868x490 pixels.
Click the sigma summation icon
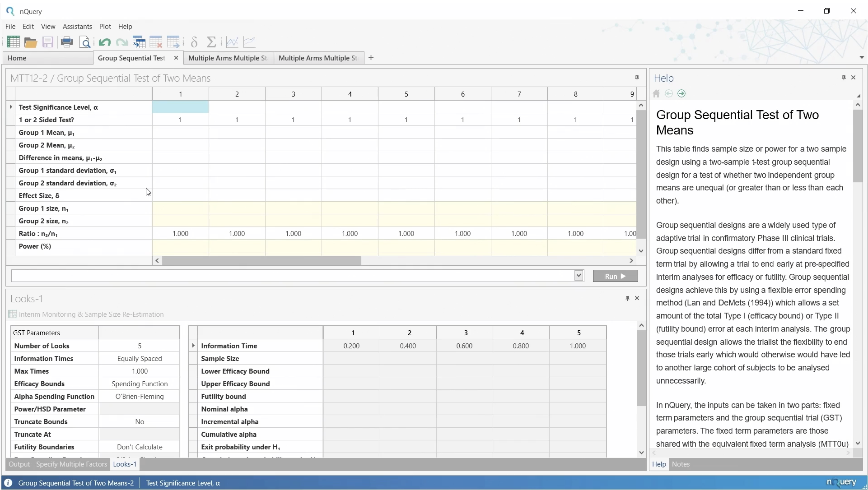click(x=211, y=42)
